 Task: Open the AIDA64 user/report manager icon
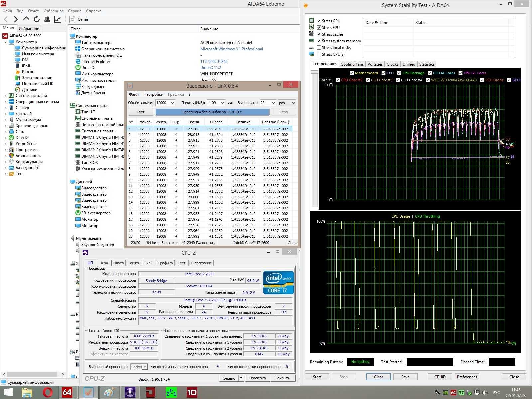(47, 19)
